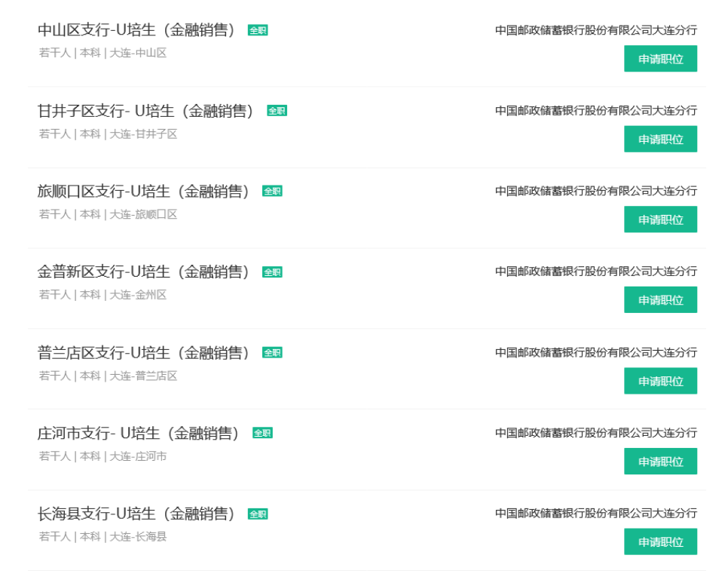View the 金普新区支行-U培生 job posting
Viewport: 728px width, 586px height.
click(x=144, y=272)
